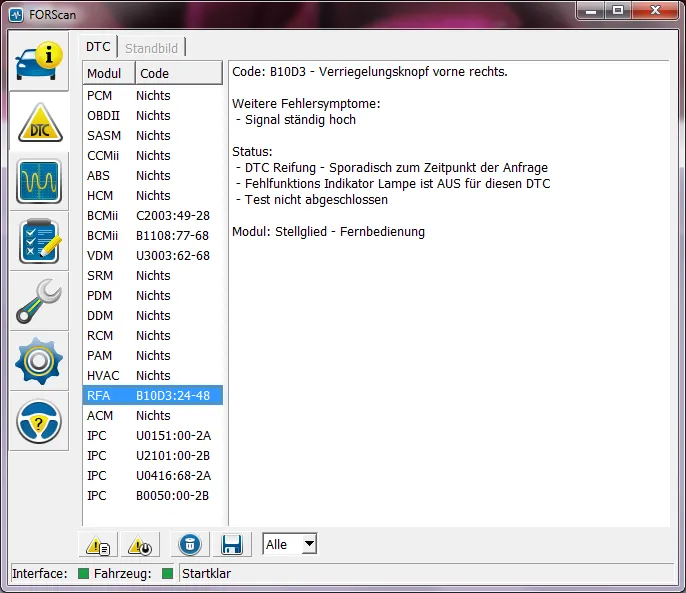Select the BCMii C2003:49-28 entry

click(x=152, y=215)
